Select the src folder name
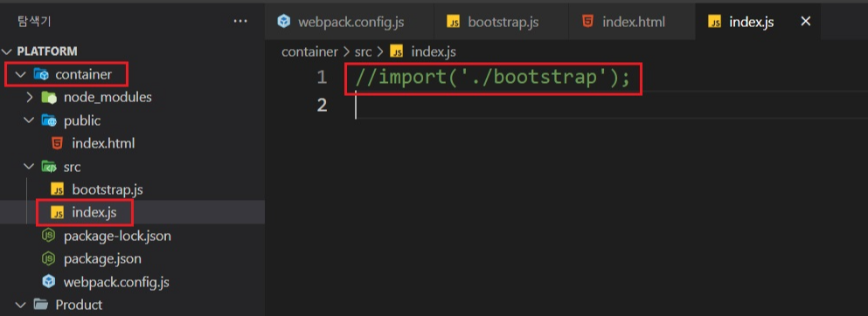 coord(73,167)
